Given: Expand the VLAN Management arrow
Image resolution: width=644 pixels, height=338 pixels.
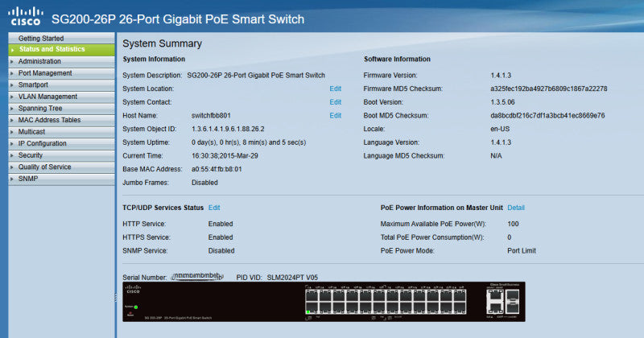Looking at the screenshot, I should [x=12, y=97].
